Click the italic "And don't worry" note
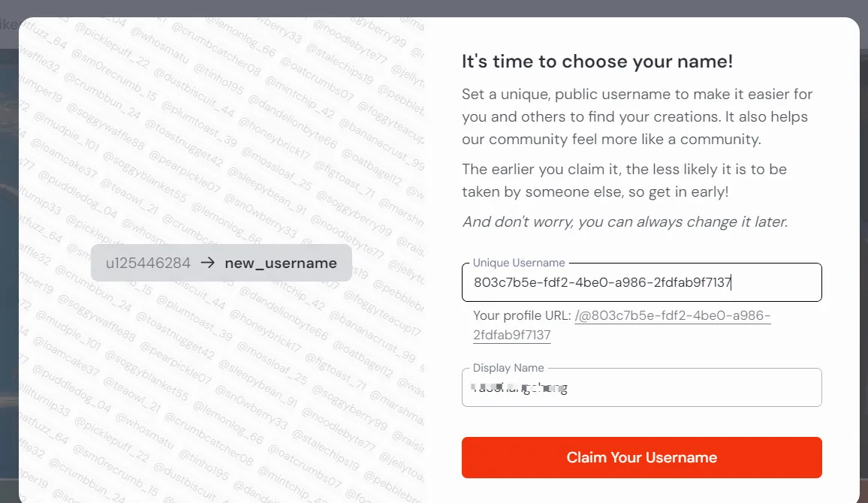The image size is (868, 503). pos(624,221)
